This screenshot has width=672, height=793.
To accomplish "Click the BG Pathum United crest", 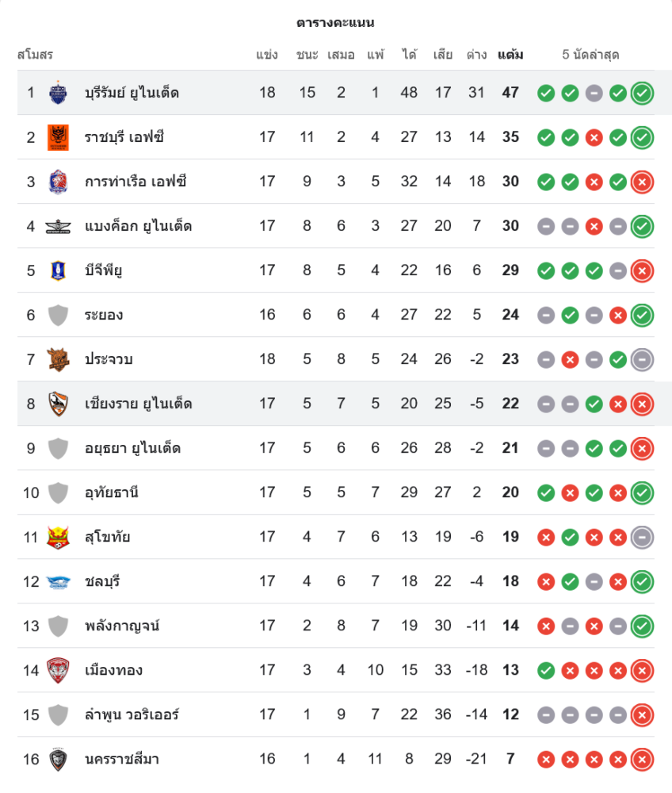I will point(58,270).
